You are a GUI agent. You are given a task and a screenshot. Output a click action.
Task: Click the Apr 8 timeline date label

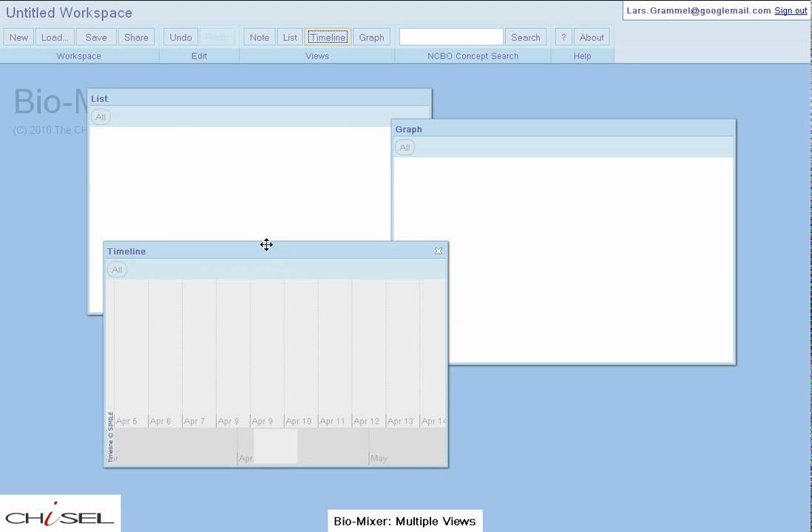(229, 421)
